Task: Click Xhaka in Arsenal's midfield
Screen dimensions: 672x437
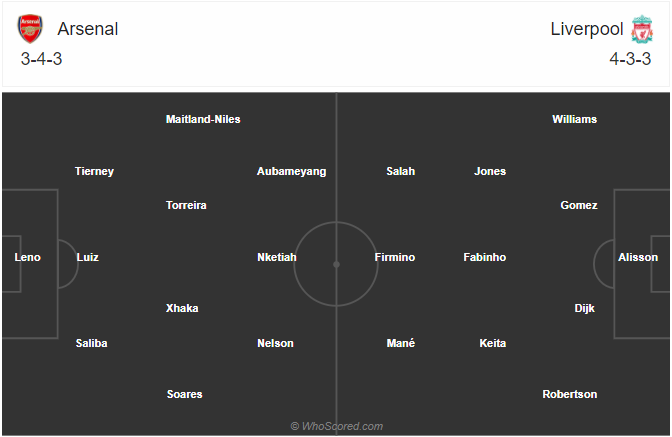Action: (182, 308)
